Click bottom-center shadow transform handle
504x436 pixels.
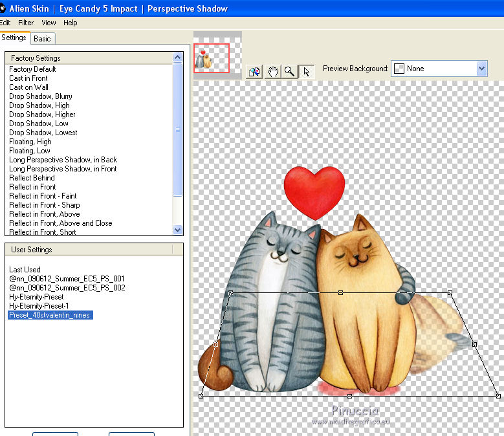tap(350, 396)
